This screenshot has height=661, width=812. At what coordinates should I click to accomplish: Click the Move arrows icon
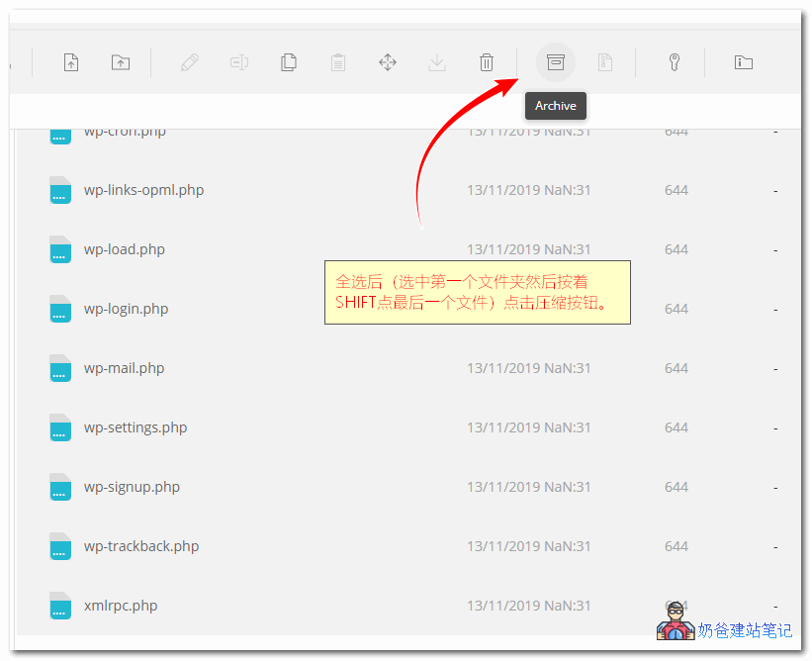click(x=388, y=62)
